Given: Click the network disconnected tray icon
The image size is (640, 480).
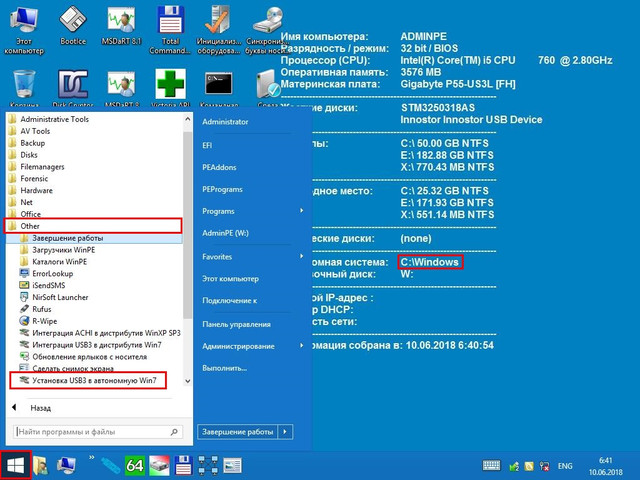Looking at the screenshot, I should click(544, 466).
